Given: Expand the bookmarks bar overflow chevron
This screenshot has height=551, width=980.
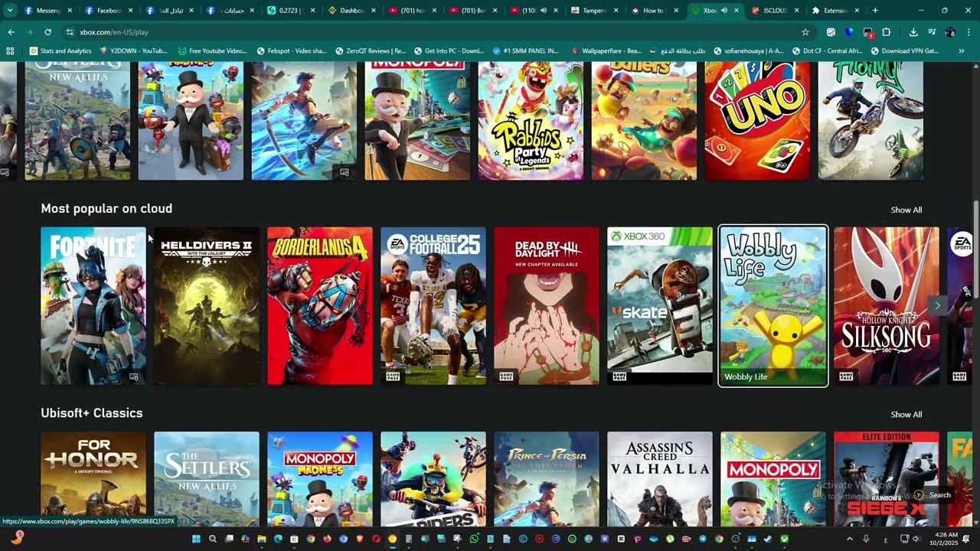Looking at the screenshot, I should click(x=962, y=51).
